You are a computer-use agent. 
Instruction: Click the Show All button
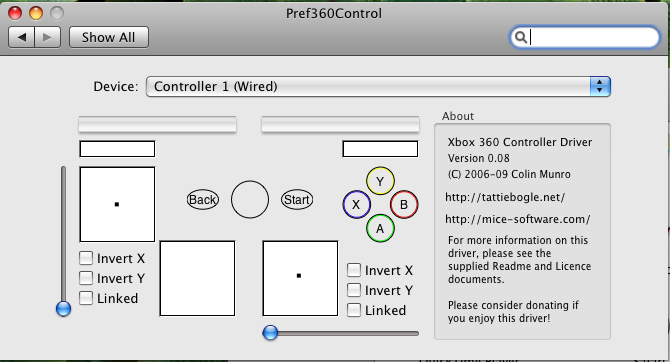[109, 37]
